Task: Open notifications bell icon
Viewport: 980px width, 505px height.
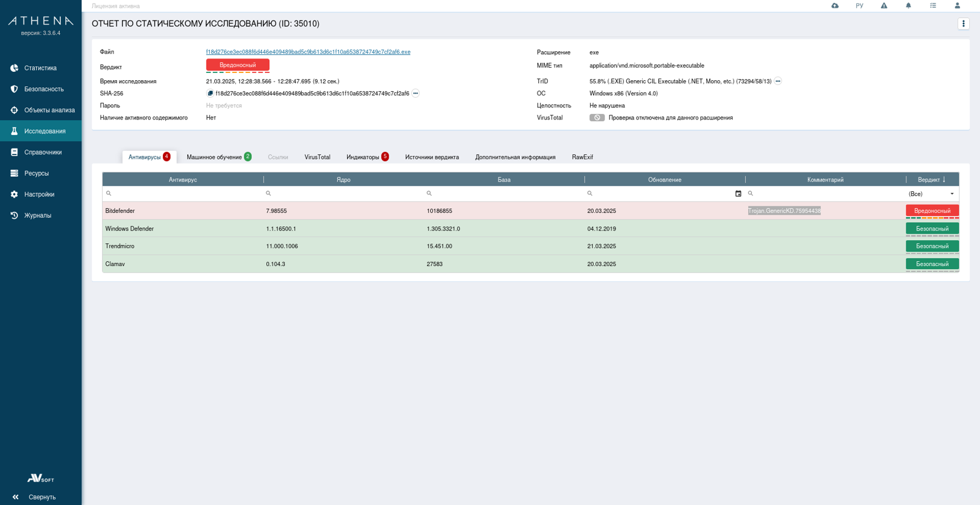Action: (x=908, y=6)
